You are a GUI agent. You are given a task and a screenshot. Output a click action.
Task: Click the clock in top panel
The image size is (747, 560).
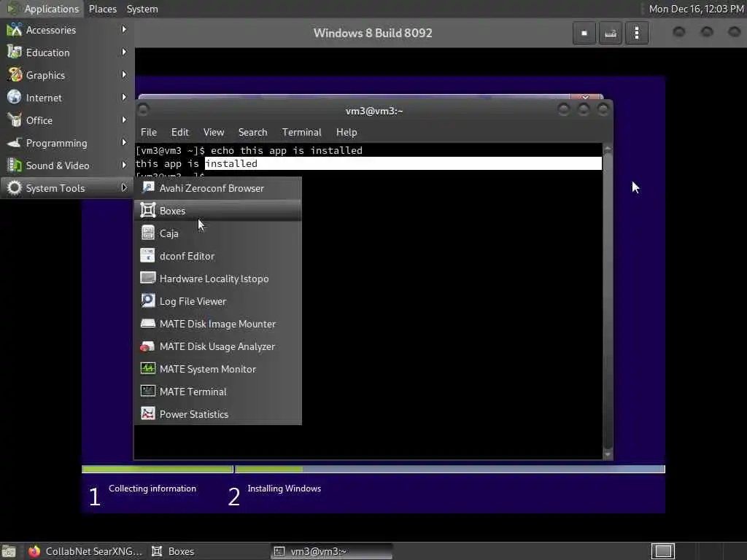click(x=696, y=9)
